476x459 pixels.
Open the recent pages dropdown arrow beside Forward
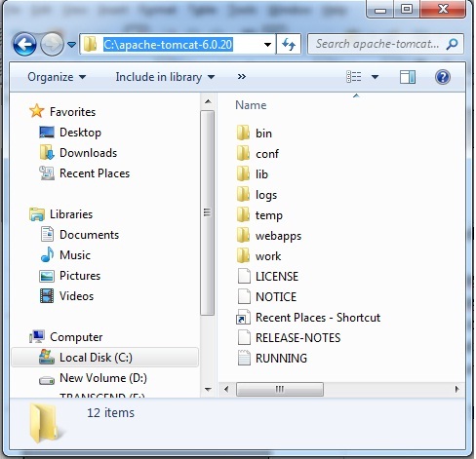[72, 45]
